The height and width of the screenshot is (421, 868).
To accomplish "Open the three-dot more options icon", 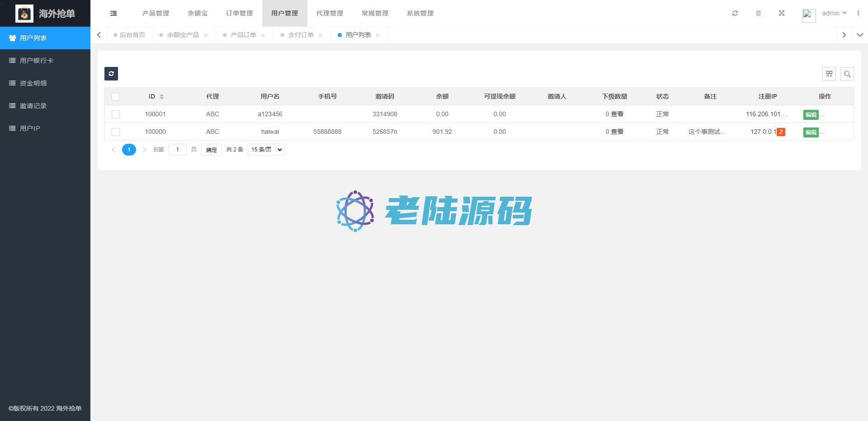I will pyautogui.click(x=858, y=14).
